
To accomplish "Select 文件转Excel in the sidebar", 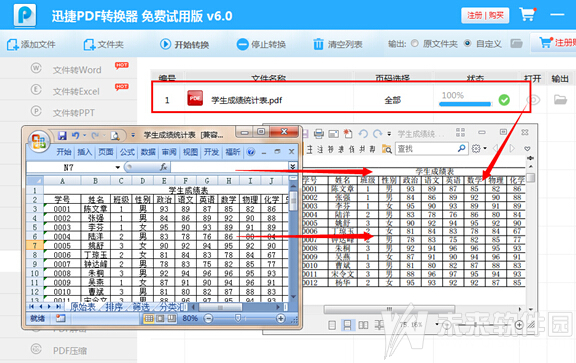I will pos(76,91).
